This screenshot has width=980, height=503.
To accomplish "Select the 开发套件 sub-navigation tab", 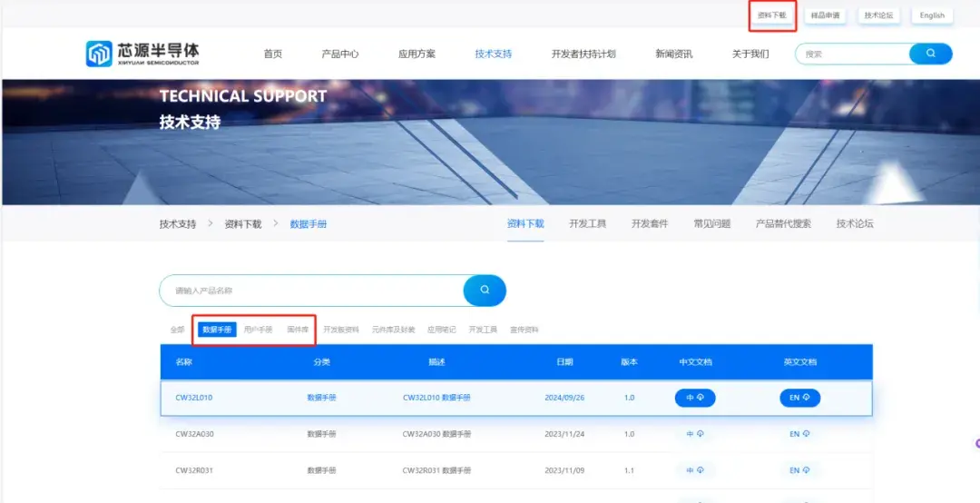I will click(650, 223).
